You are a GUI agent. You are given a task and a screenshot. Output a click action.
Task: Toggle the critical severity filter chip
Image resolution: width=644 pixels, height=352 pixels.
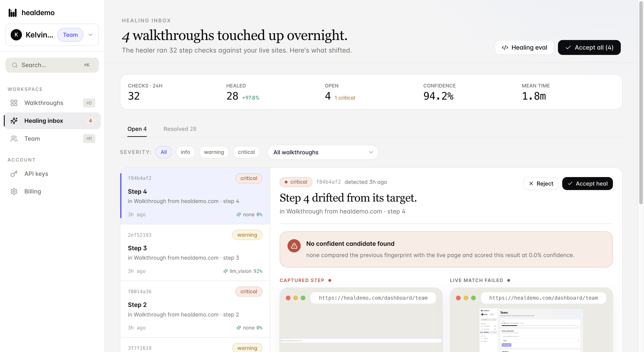(246, 152)
